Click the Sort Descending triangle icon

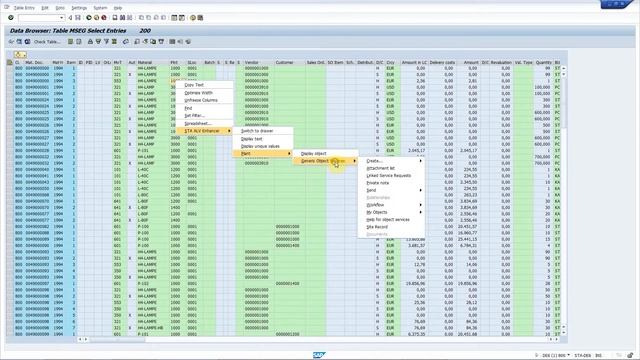pyautogui.click(x=98, y=42)
